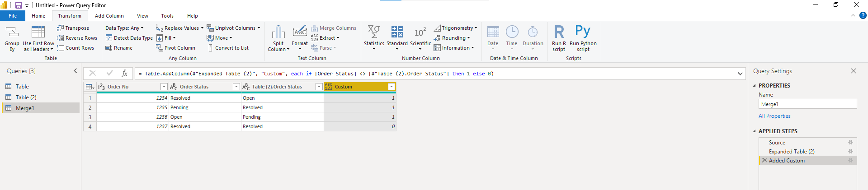This screenshot has width=868, height=190.
Task: Click Use First Row as Headers
Action: pyautogui.click(x=38, y=39)
